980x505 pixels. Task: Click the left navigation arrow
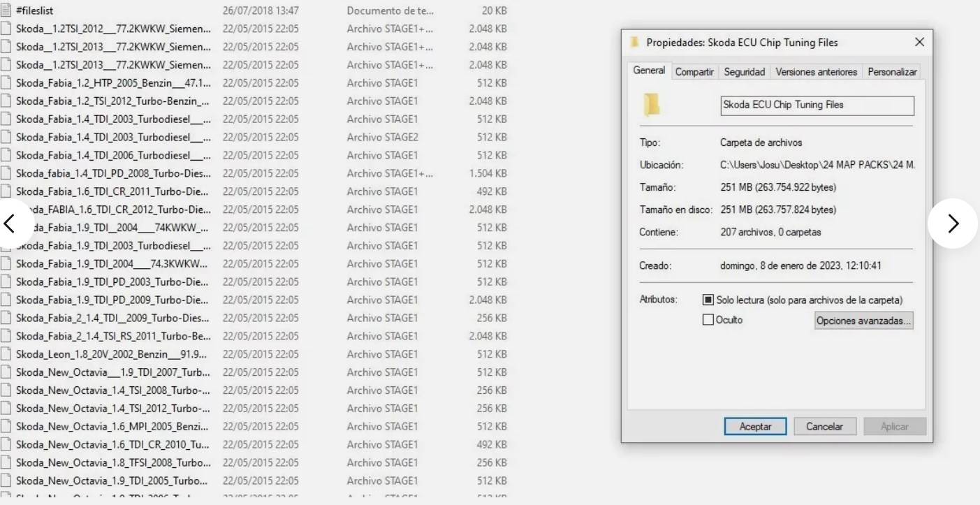(x=10, y=224)
